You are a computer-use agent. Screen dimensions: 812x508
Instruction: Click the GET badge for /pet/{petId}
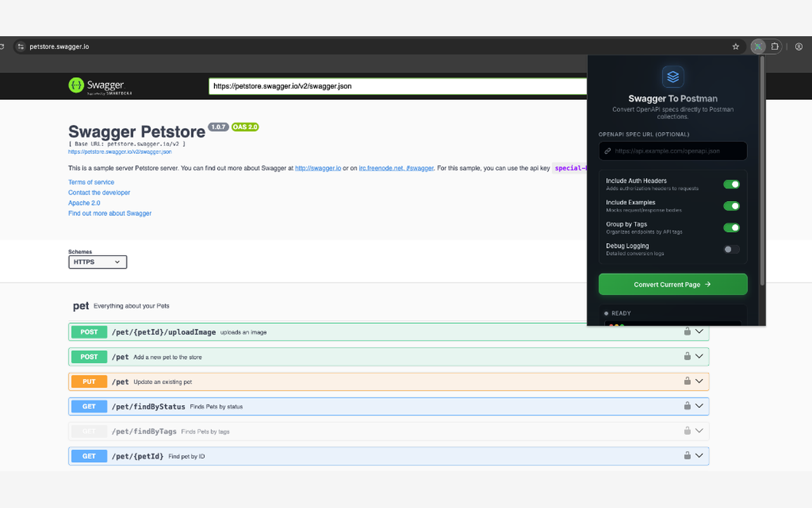point(89,456)
